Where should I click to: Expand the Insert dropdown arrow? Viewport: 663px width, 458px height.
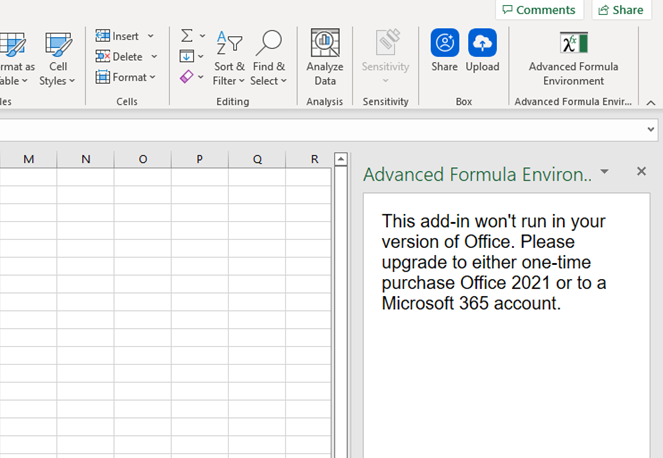coord(151,36)
